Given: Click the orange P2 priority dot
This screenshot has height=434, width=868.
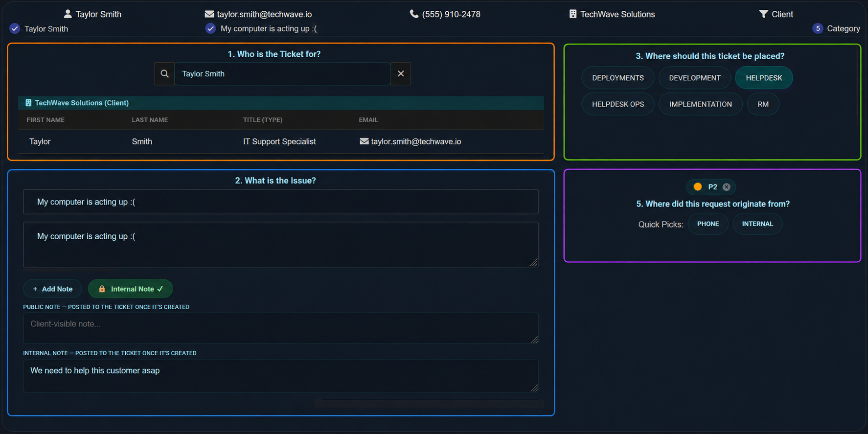Looking at the screenshot, I should point(698,187).
